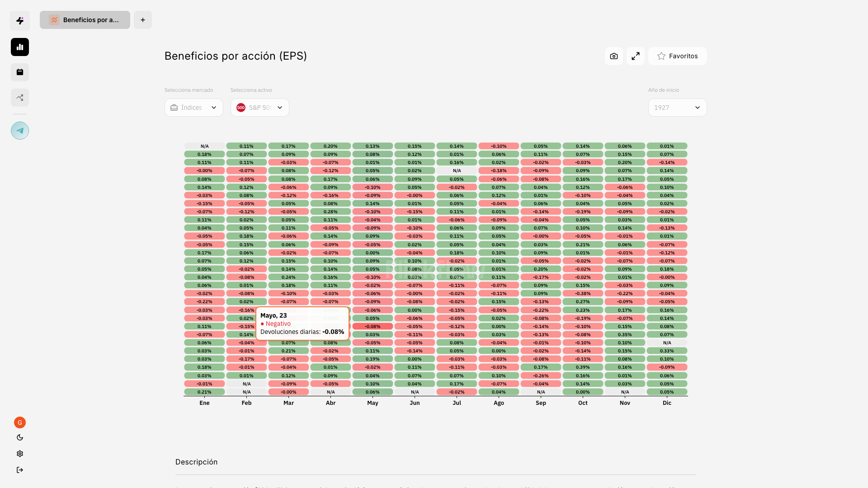Click the Descripción heading
868x488 pixels.
197,462
